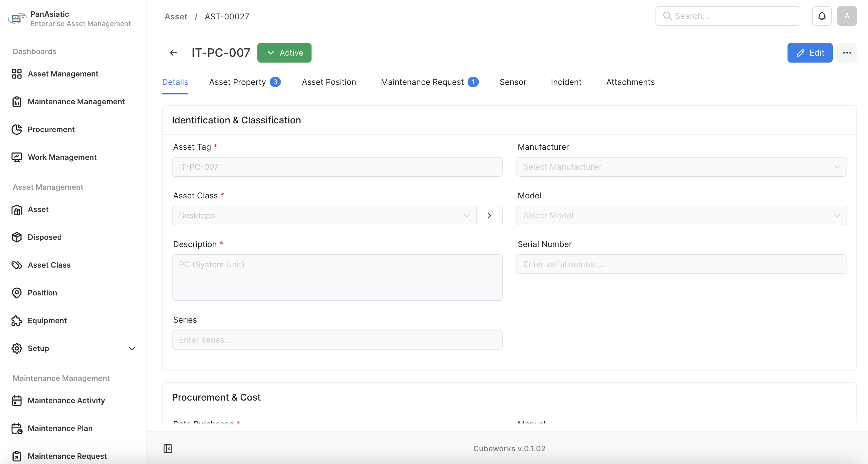Open Equipment section in sidebar
This screenshot has height=464, width=868.
point(47,320)
